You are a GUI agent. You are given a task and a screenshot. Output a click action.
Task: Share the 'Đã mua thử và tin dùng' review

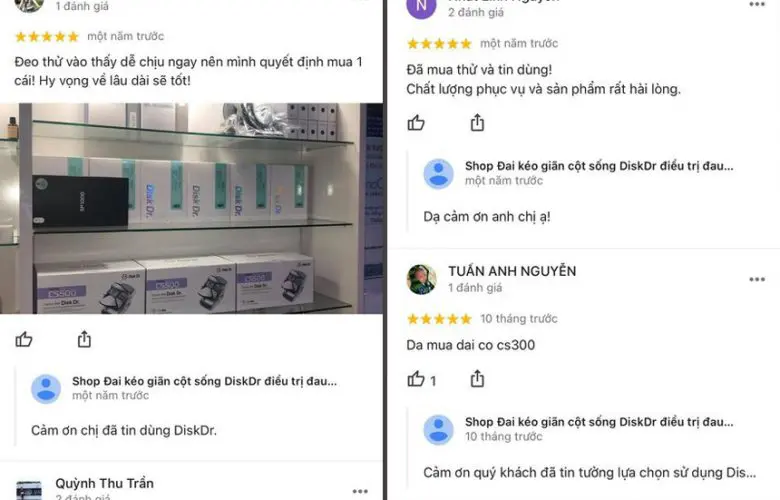477,122
